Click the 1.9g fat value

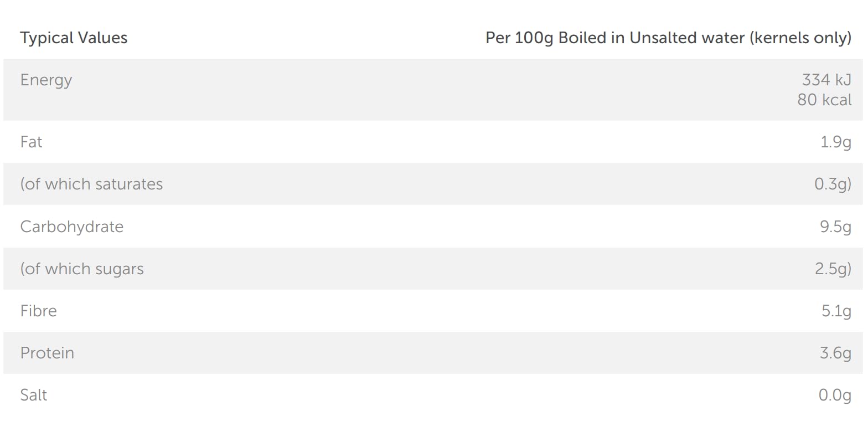[x=835, y=142]
